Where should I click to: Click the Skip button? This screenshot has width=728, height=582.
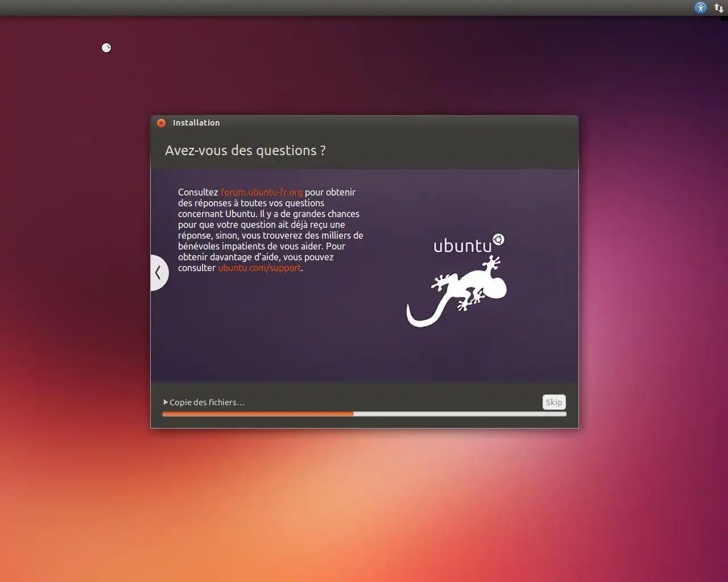click(554, 402)
